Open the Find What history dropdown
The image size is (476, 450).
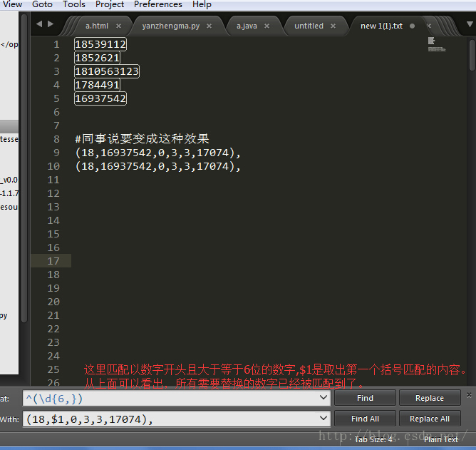point(324,397)
